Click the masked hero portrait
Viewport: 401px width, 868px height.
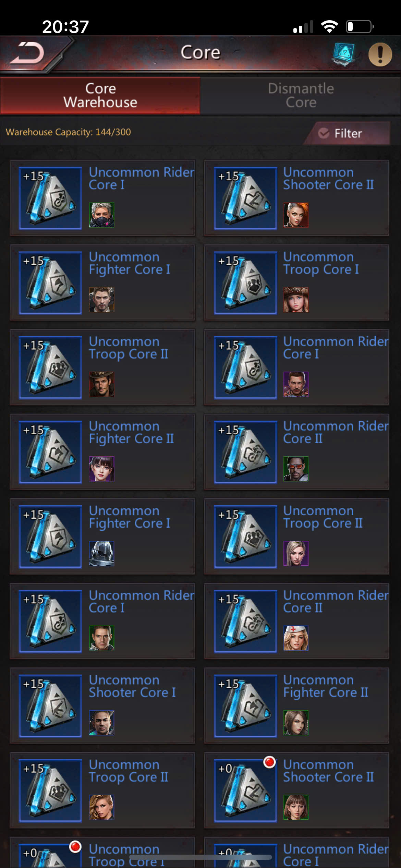click(102, 215)
